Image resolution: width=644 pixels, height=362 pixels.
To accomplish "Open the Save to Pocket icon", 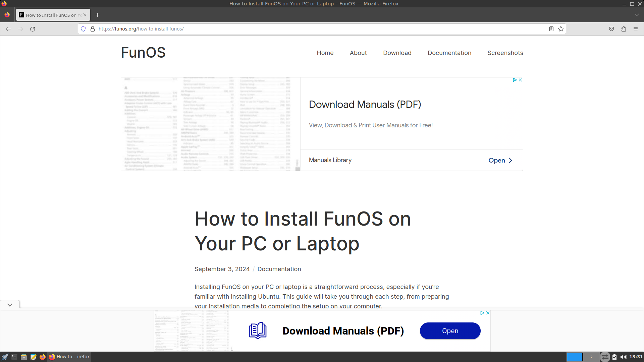I will [x=611, y=29].
